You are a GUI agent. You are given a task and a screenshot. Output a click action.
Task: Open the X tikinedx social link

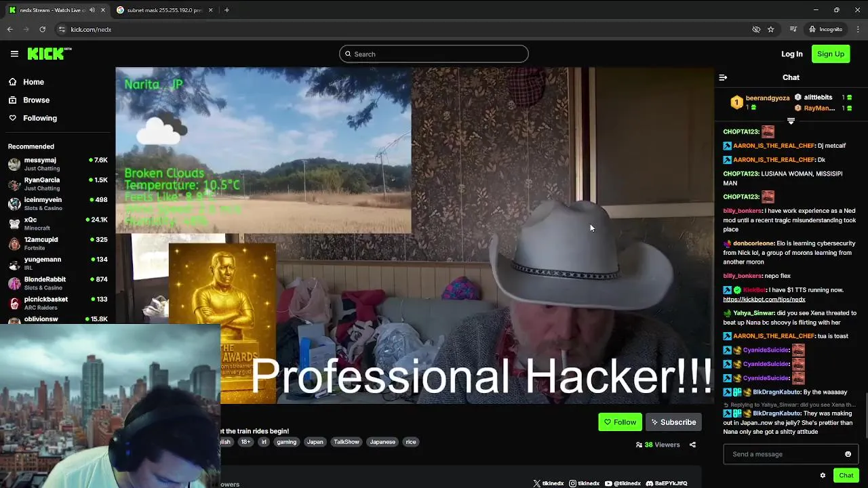click(549, 483)
